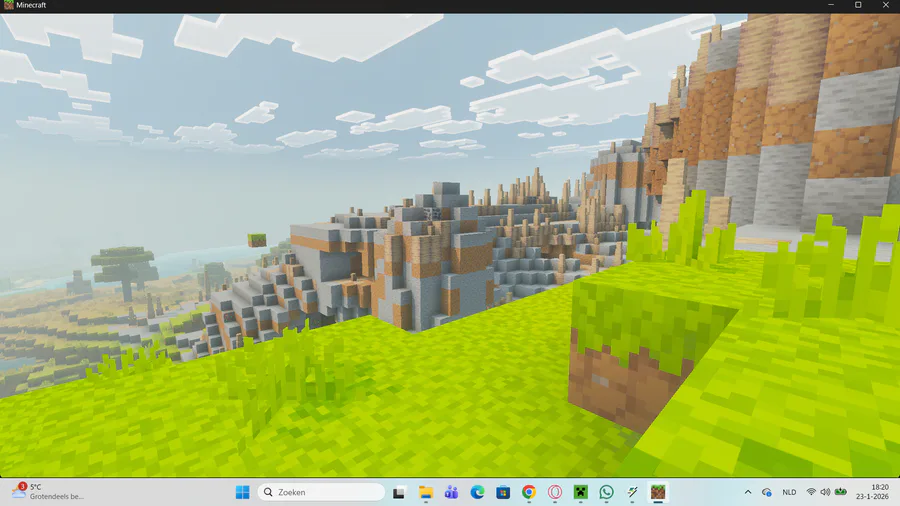Open Task View in the taskbar
Viewport: 900px width, 506px height.
[399, 492]
